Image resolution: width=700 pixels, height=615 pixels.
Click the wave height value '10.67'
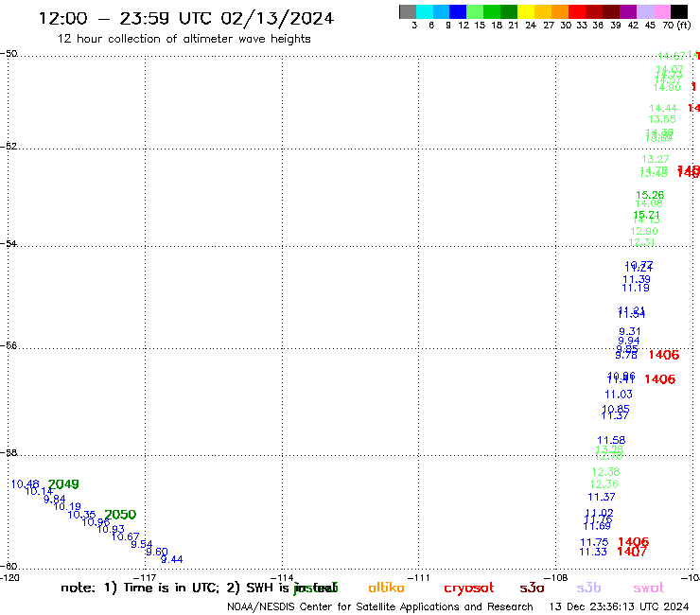(126, 536)
